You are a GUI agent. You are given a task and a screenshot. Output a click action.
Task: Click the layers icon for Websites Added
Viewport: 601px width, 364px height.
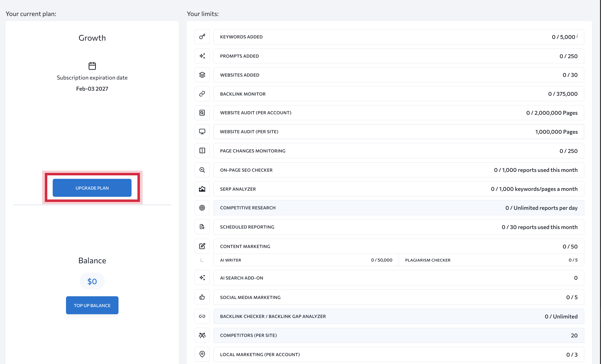coord(202,75)
